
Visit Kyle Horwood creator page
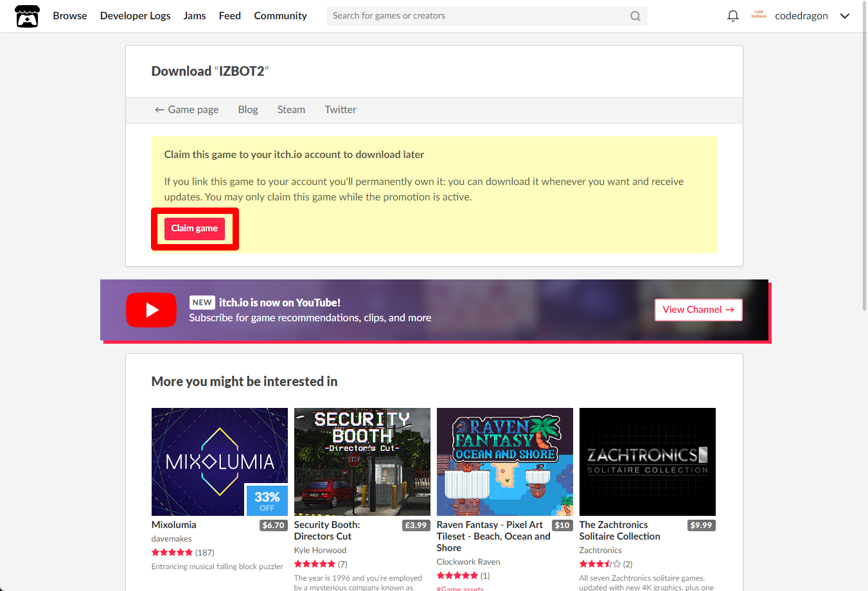coord(320,551)
